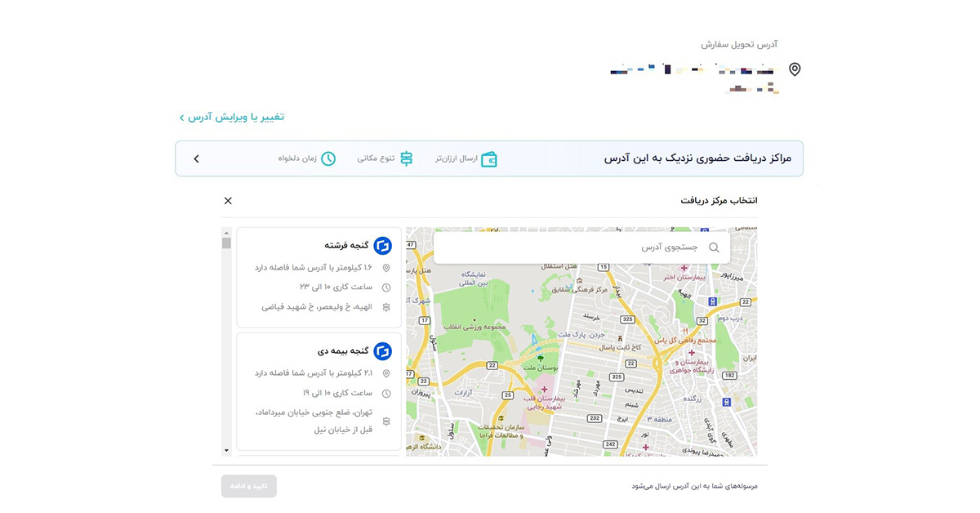Click the restaurant marker near مجتمع رفاهی گل یاس
This screenshot has height=513, width=980.
(686, 331)
